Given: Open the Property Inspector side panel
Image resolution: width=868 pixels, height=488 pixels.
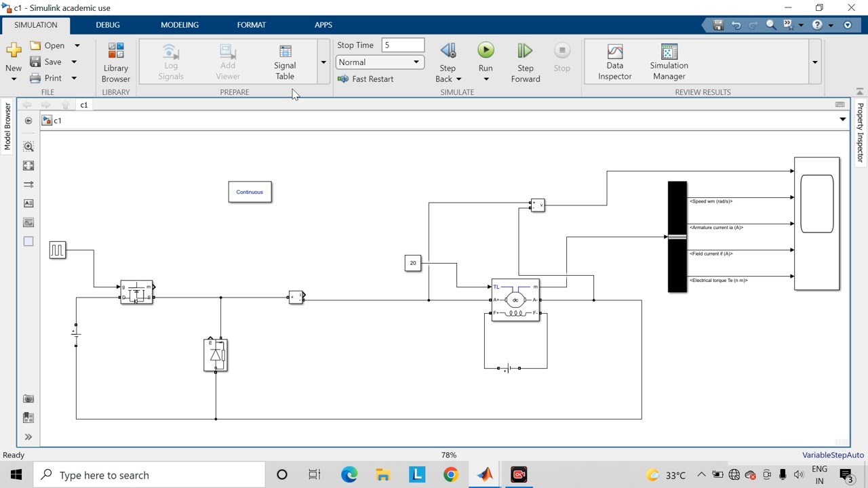Looking at the screenshot, I should [860, 132].
